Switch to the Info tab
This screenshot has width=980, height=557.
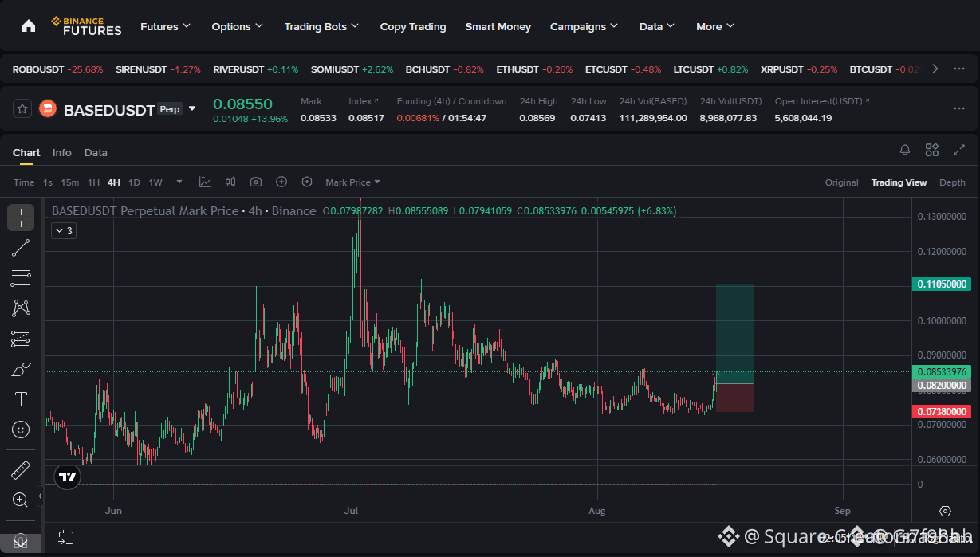tap(61, 152)
